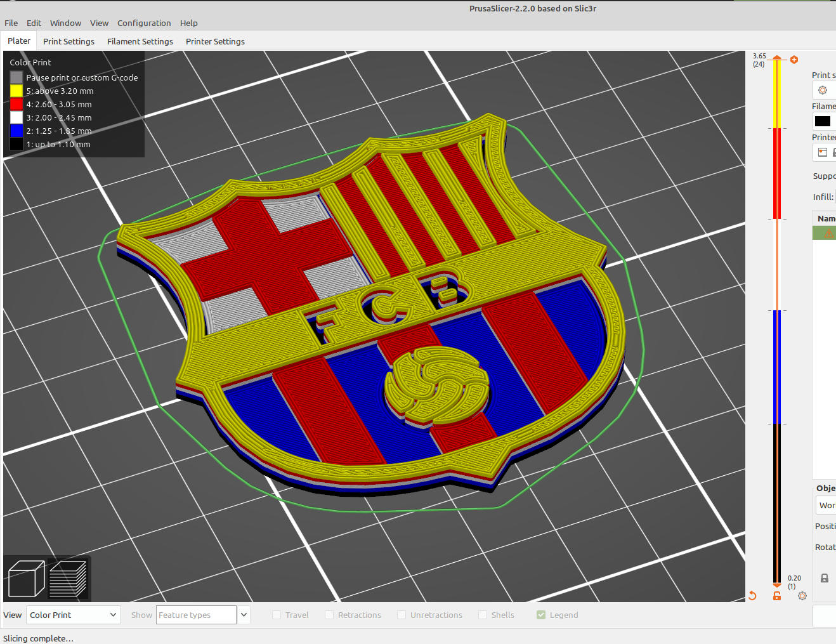This screenshot has width=836, height=644.
Task: Click the Feature types input field
Action: coord(196,615)
